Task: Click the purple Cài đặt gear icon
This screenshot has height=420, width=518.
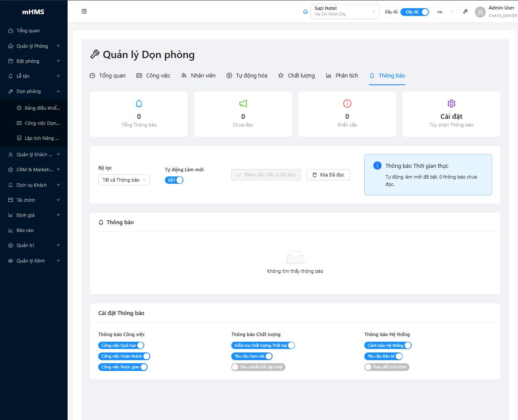Action: [451, 104]
